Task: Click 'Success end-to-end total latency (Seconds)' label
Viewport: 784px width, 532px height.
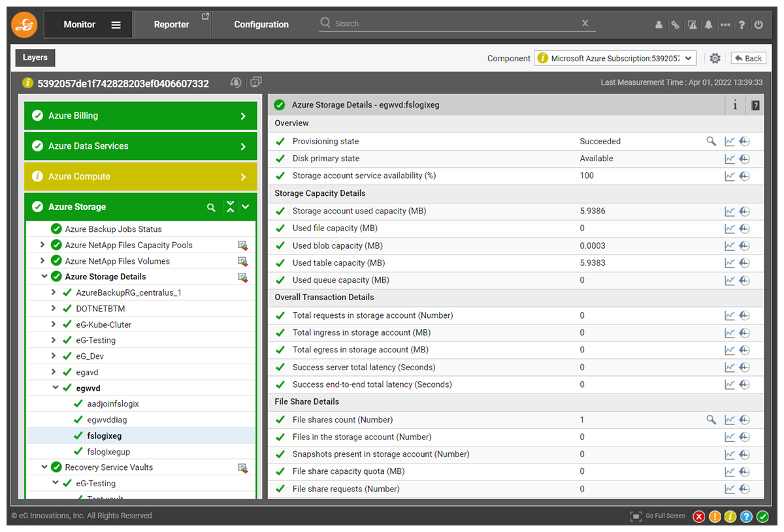Action: pos(372,384)
